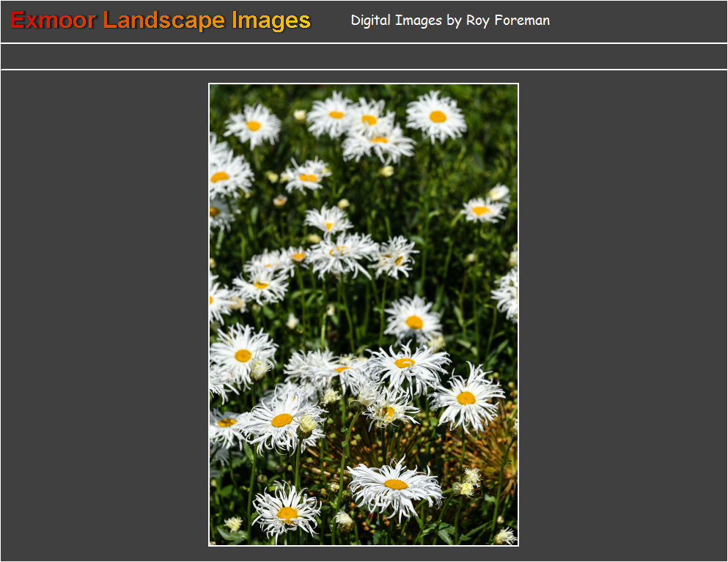Image resolution: width=728 pixels, height=562 pixels.
Task: Click the yellow word Images in the heading
Action: click(x=271, y=21)
